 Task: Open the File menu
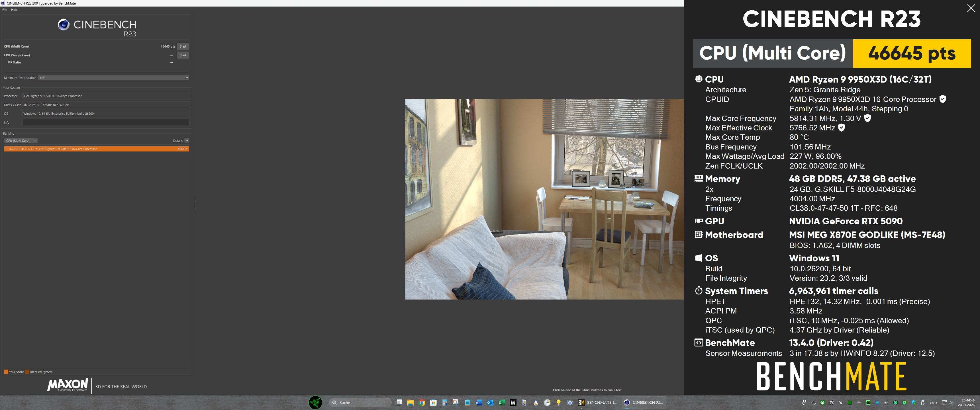(x=5, y=9)
